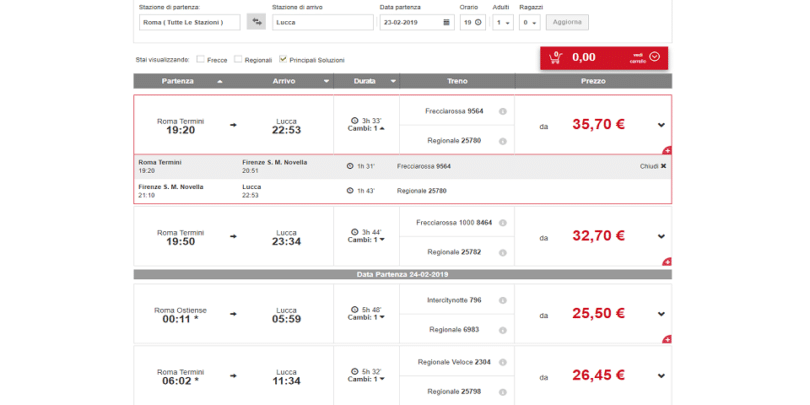Click the Stazione di arrivo input field
The height and width of the screenshot is (405, 810).
322,22
